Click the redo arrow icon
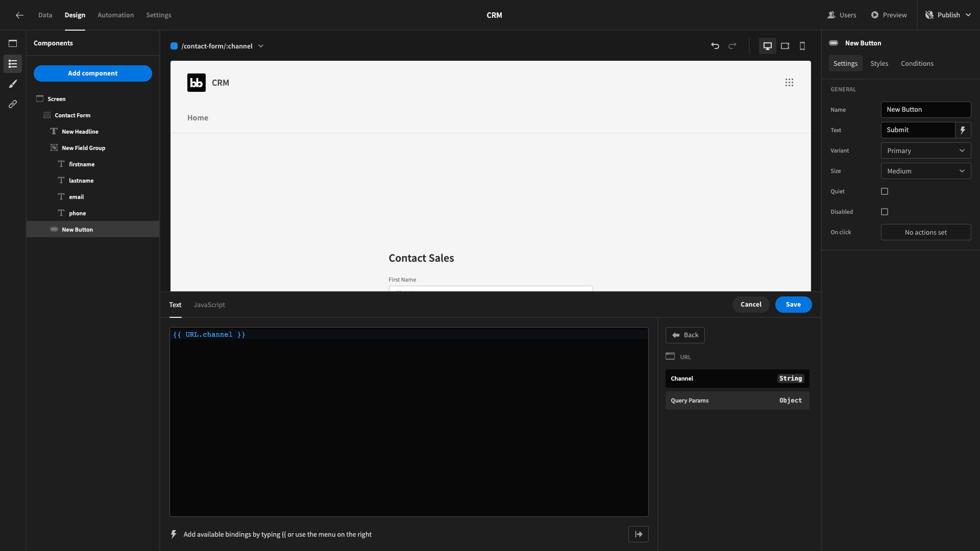 pyautogui.click(x=732, y=46)
